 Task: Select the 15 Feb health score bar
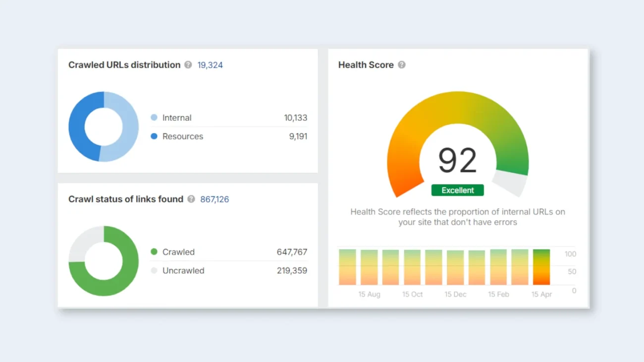(x=498, y=267)
